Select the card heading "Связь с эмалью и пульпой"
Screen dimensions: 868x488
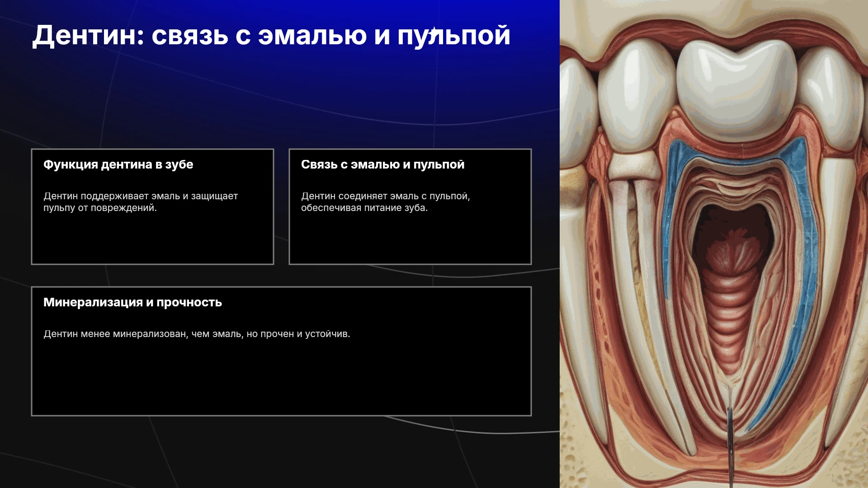click(x=382, y=164)
